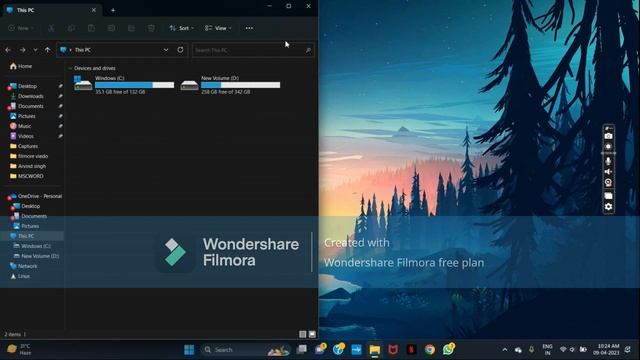Select OneDrive - Personal in navigation pane

point(39,196)
